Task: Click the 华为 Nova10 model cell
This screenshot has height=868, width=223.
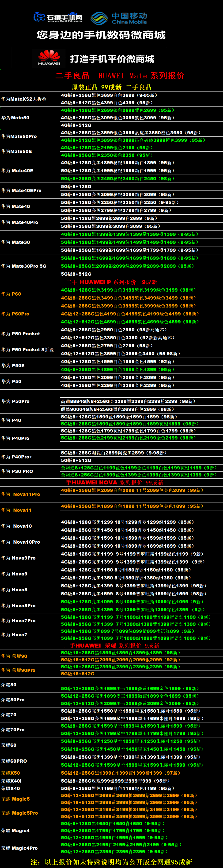Action: tap(30, 526)
